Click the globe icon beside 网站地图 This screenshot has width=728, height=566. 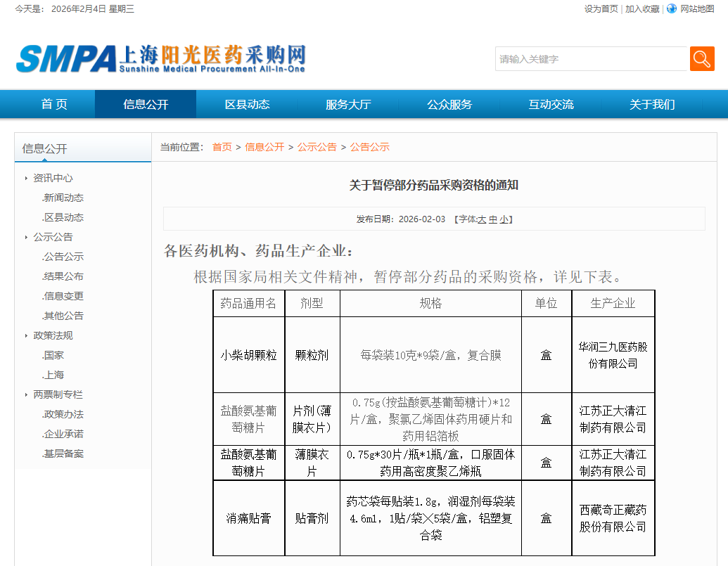(x=671, y=8)
